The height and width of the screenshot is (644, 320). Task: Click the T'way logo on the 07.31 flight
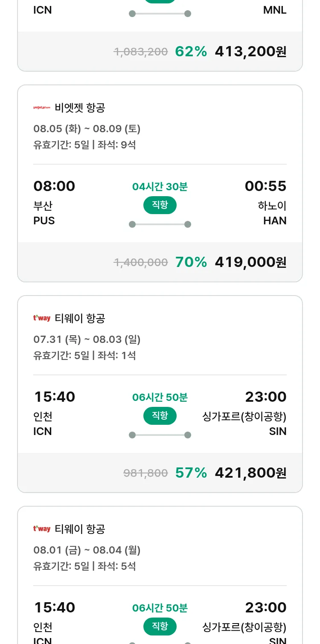[42, 318]
